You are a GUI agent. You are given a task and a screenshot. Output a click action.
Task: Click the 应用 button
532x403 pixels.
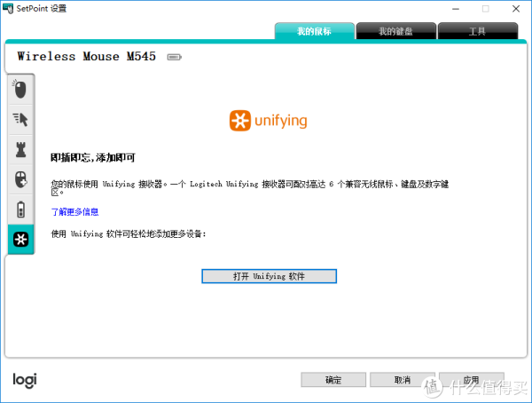(x=472, y=380)
